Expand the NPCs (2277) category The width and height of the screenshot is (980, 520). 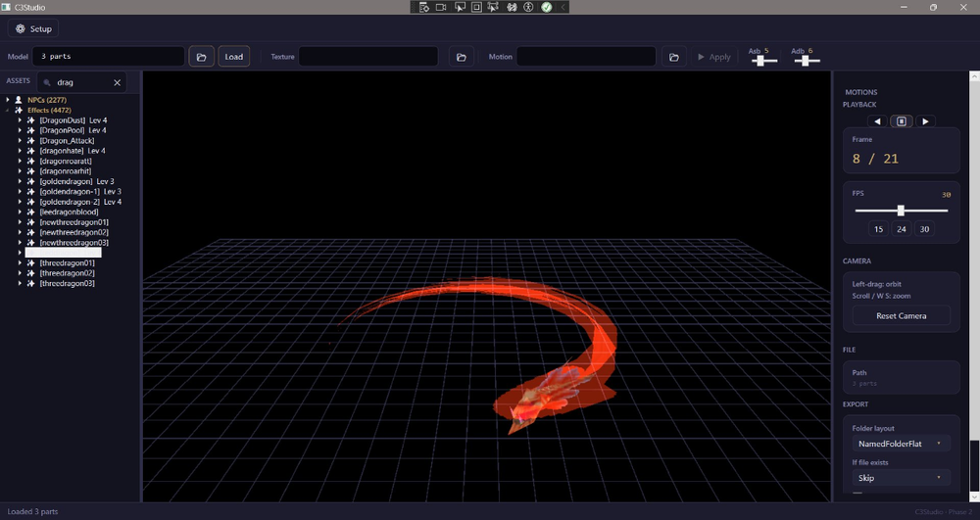(8, 100)
